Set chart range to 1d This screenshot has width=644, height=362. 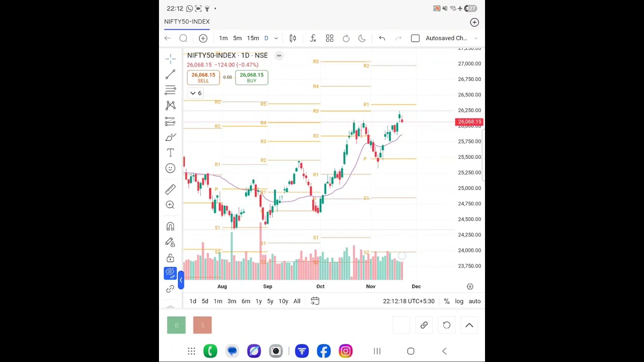pos(193,301)
